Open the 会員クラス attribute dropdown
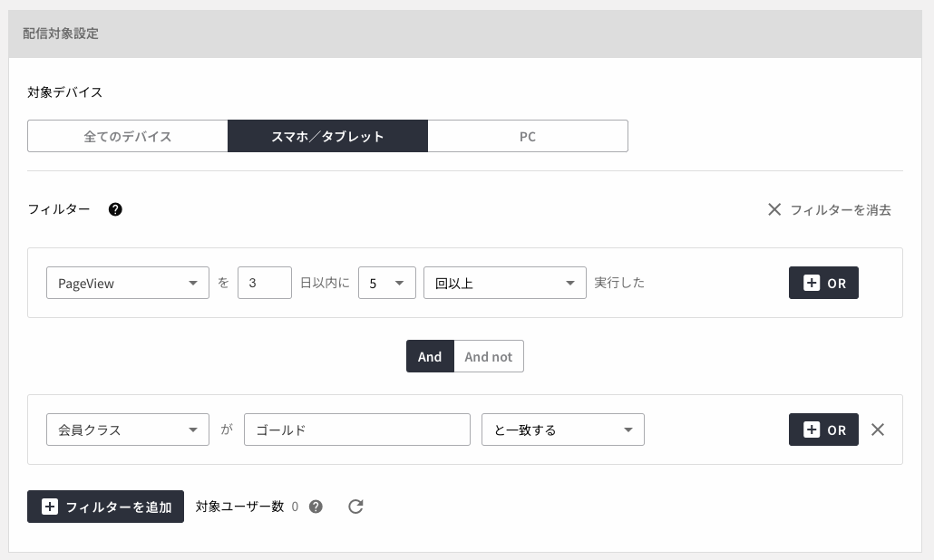Image resolution: width=934 pixels, height=560 pixels. pos(128,430)
